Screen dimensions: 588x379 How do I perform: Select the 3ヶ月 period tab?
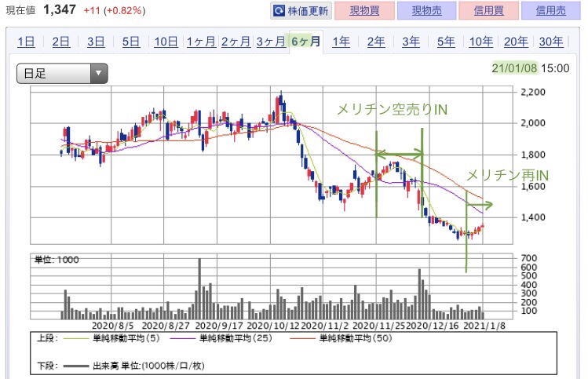point(271,42)
